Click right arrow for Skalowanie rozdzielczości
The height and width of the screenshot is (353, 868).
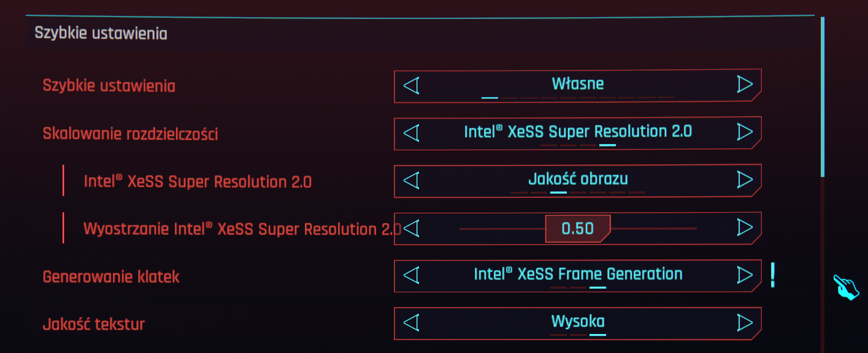744,132
